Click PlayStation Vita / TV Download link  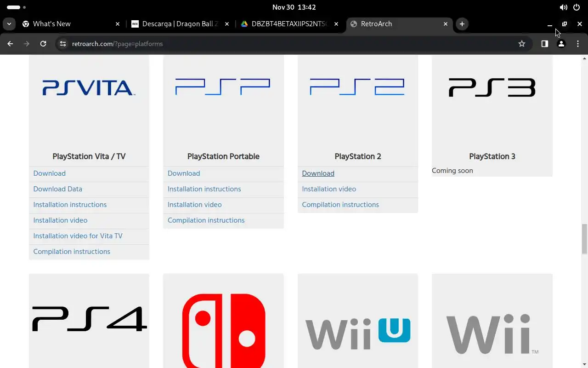50,173
